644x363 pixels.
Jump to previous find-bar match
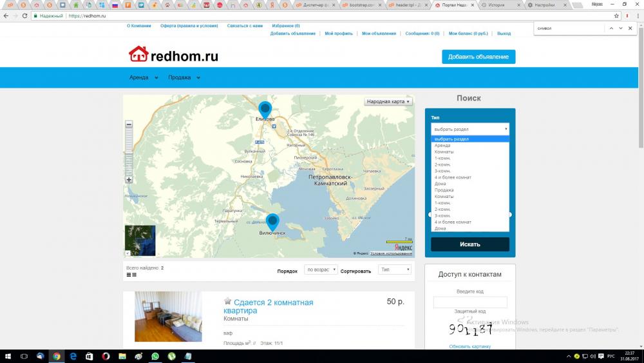[611, 28]
